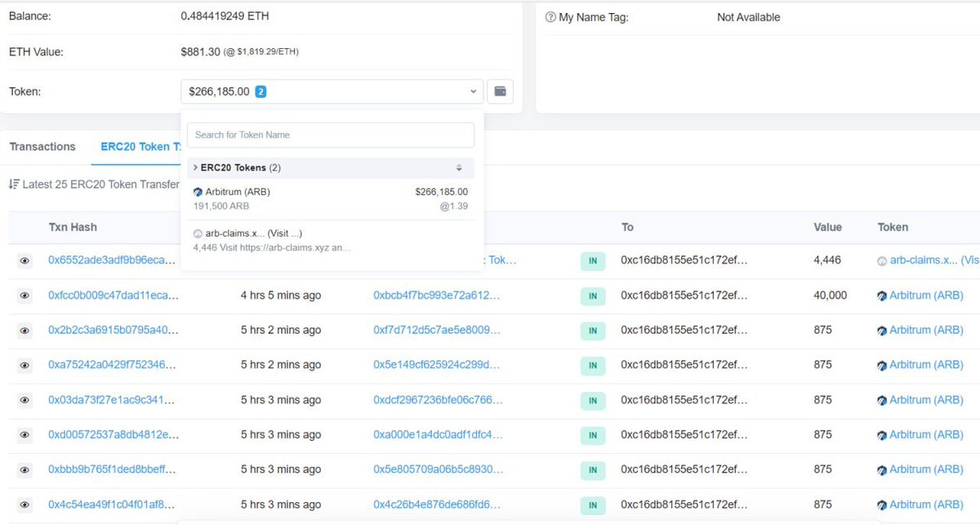
Task: Switch to the Transactions tab
Action: tap(42, 147)
